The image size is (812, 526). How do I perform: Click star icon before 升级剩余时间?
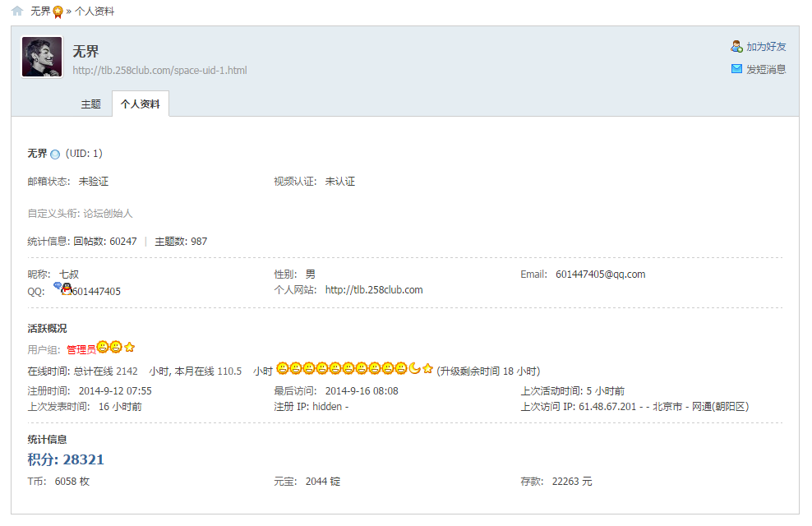(x=427, y=369)
